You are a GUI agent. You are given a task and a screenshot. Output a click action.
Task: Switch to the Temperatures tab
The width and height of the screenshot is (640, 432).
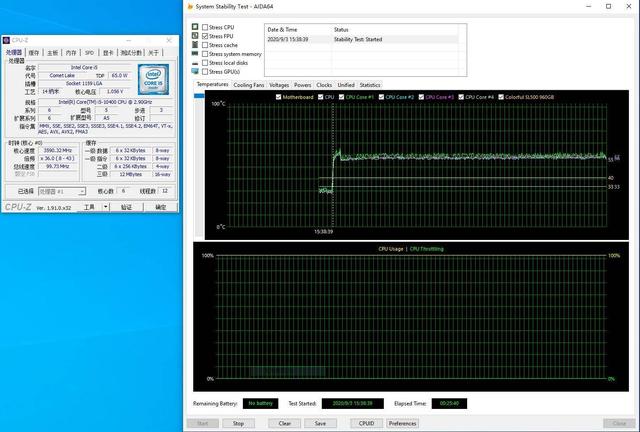[x=212, y=84]
